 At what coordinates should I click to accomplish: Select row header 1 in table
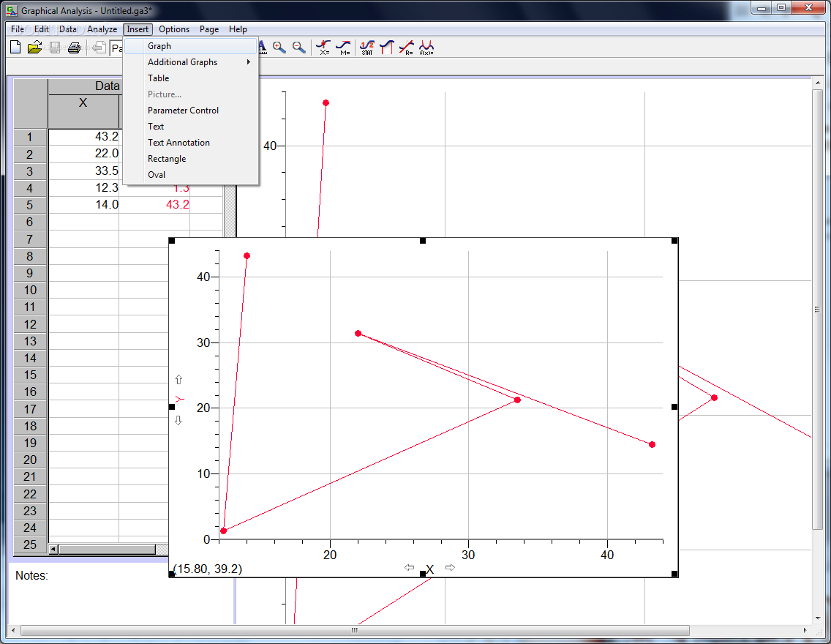(x=30, y=137)
